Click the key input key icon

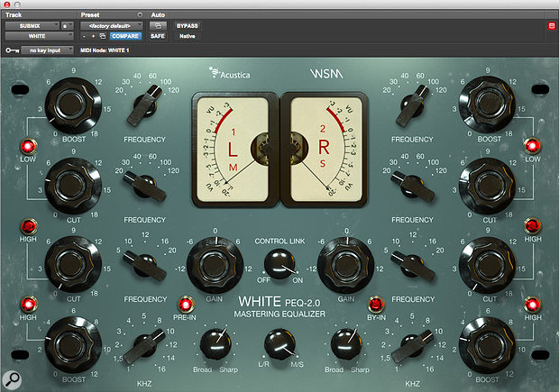12,50
